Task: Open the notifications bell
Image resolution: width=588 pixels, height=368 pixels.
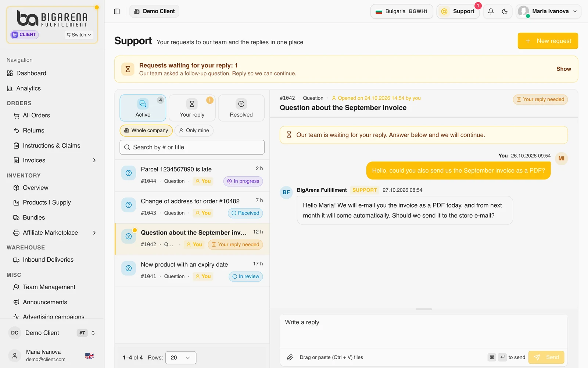Action: (x=491, y=11)
